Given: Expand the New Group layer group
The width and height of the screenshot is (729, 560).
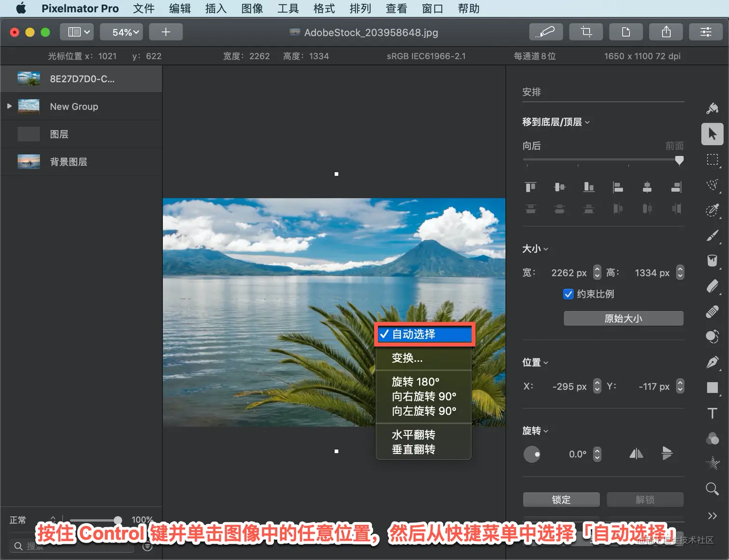Looking at the screenshot, I should click(x=9, y=106).
